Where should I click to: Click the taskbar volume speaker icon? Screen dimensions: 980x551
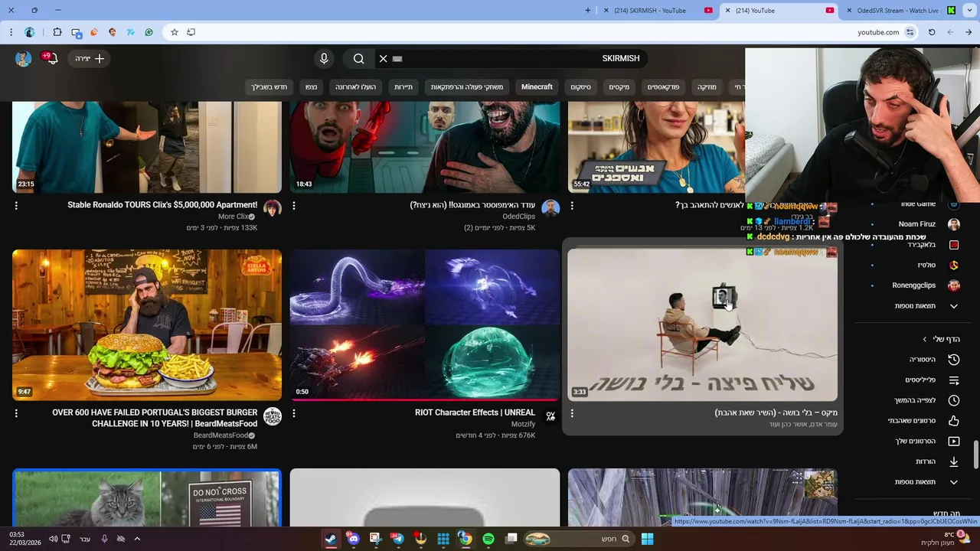pos(53,539)
